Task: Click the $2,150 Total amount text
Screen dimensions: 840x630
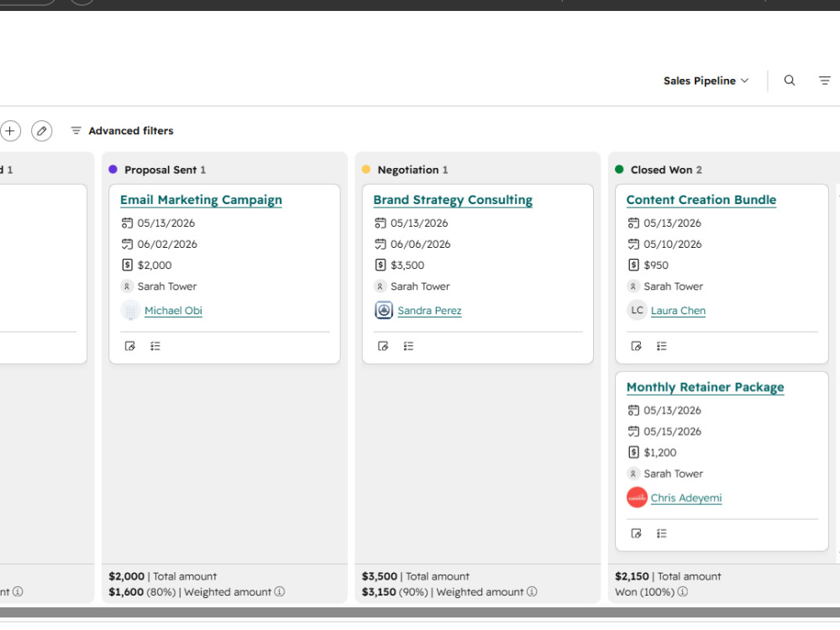Action: [668, 576]
